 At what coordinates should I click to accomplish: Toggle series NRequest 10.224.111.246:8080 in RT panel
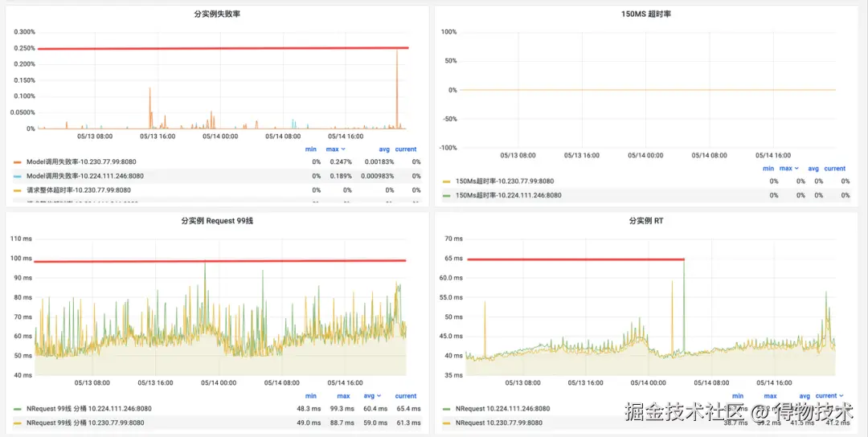coord(502,409)
